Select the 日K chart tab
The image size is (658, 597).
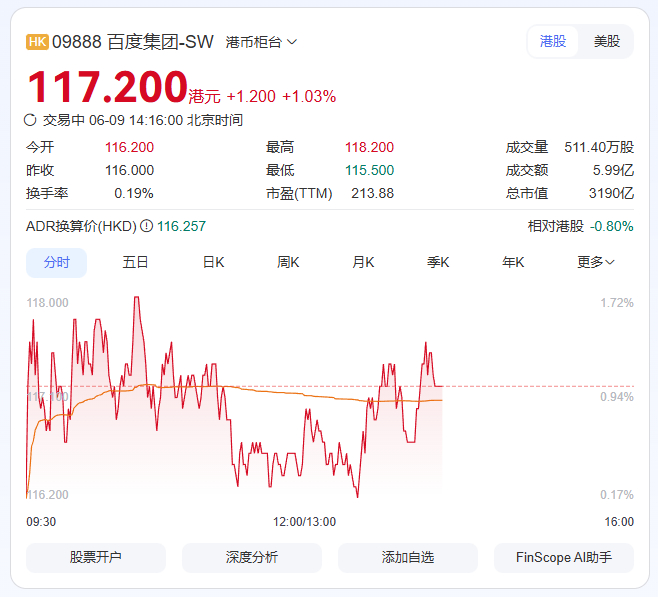tap(213, 263)
